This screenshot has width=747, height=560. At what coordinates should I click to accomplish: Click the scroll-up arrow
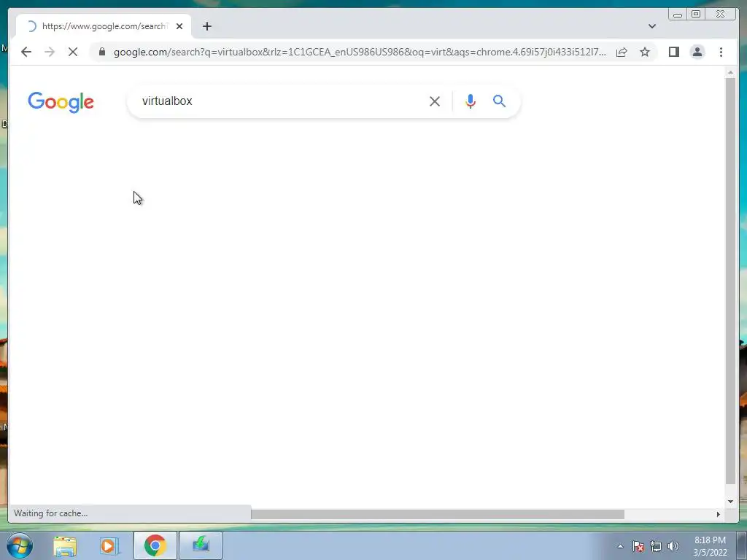click(x=730, y=72)
